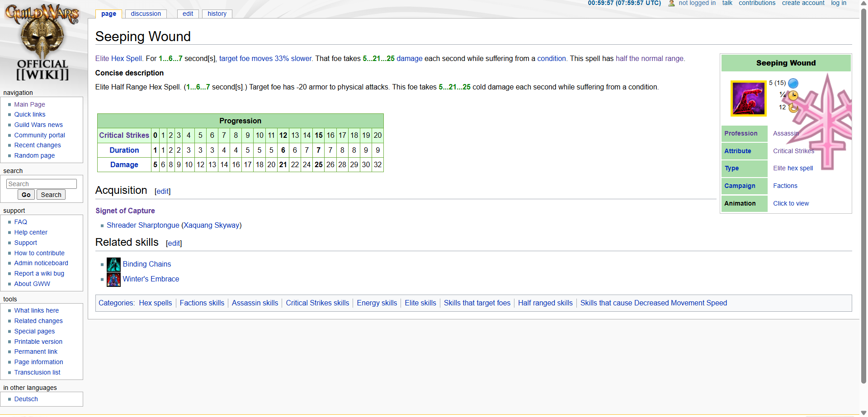View Page information
The width and height of the screenshot is (868, 417).
click(x=38, y=362)
